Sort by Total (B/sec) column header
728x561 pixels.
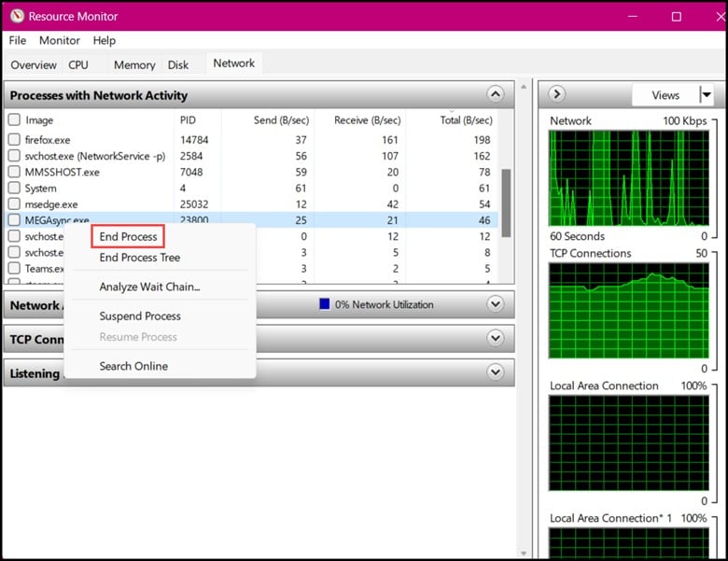click(466, 119)
